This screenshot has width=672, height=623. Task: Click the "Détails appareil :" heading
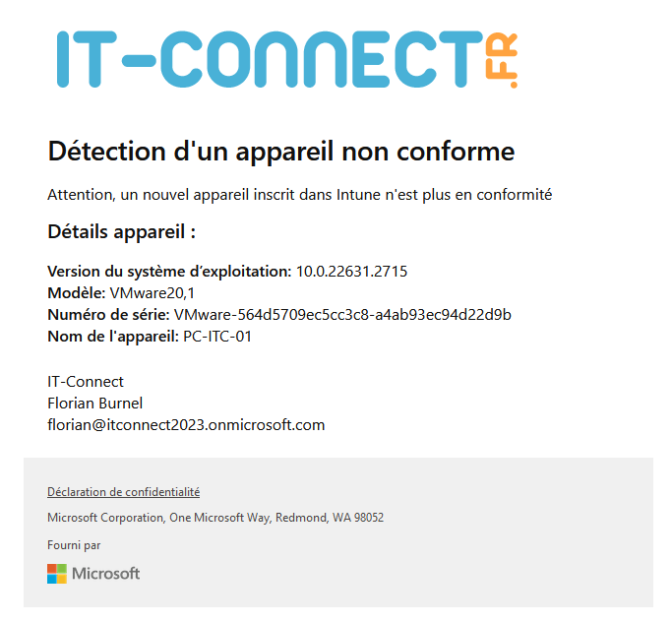pyautogui.click(x=121, y=232)
